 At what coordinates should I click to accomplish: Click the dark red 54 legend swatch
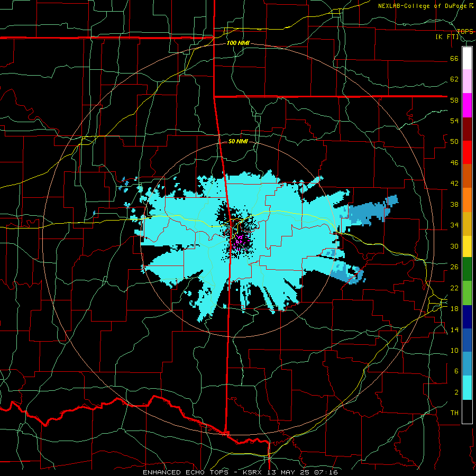pos(467,129)
